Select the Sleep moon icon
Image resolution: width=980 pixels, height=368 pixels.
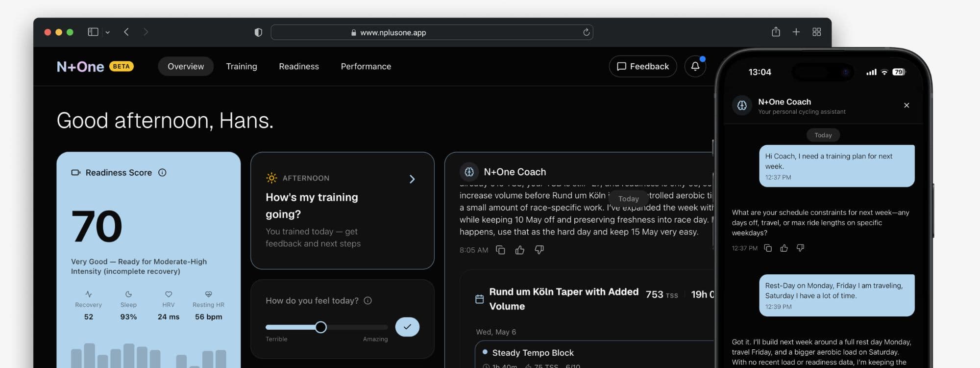pyautogui.click(x=128, y=294)
